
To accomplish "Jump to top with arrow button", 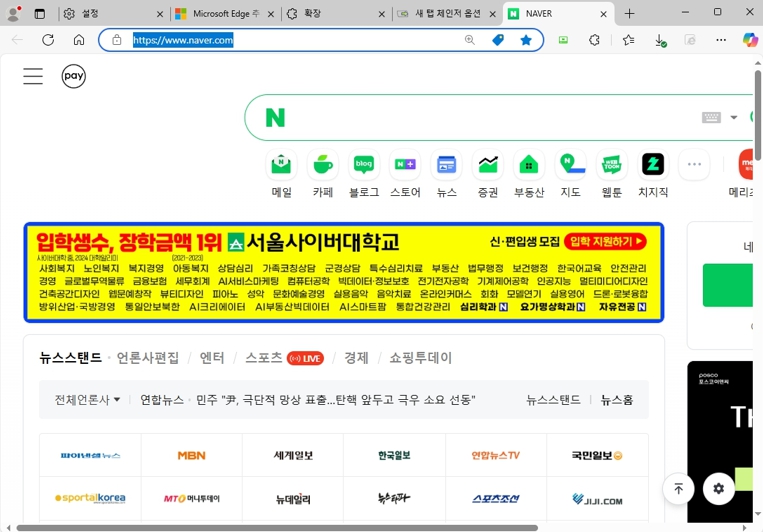I will (678, 488).
